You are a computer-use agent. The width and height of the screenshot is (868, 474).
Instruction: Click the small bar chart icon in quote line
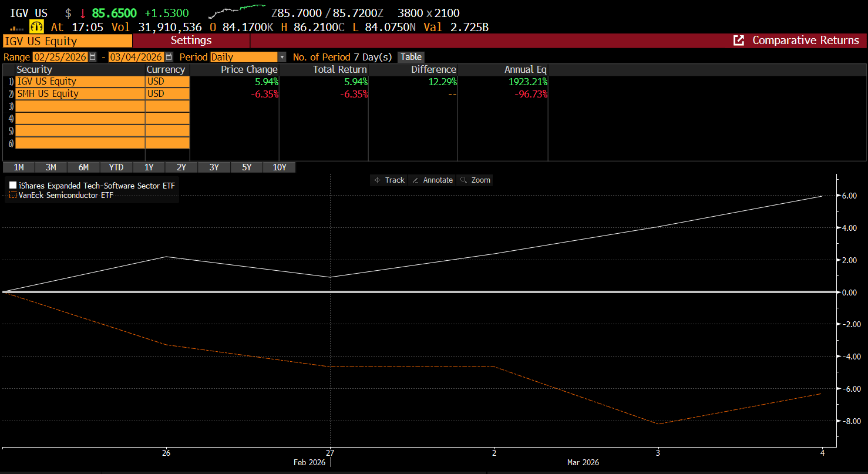18,28
